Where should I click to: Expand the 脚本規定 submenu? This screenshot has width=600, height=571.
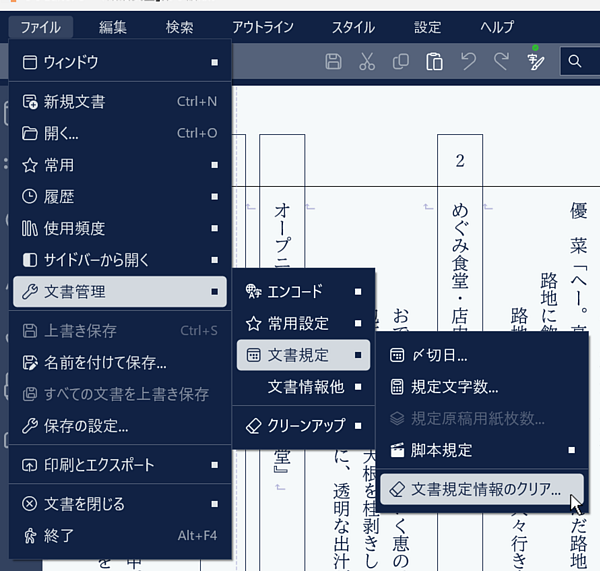tap(482, 450)
